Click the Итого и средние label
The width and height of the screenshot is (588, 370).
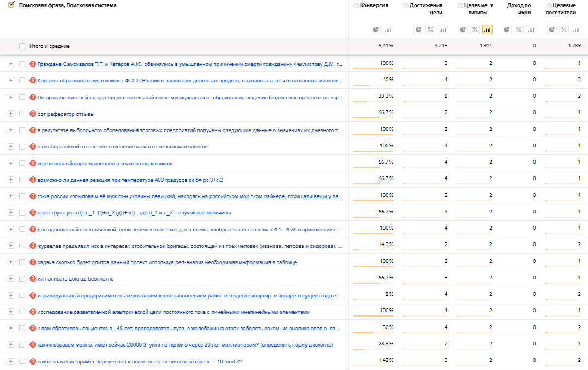(x=50, y=46)
